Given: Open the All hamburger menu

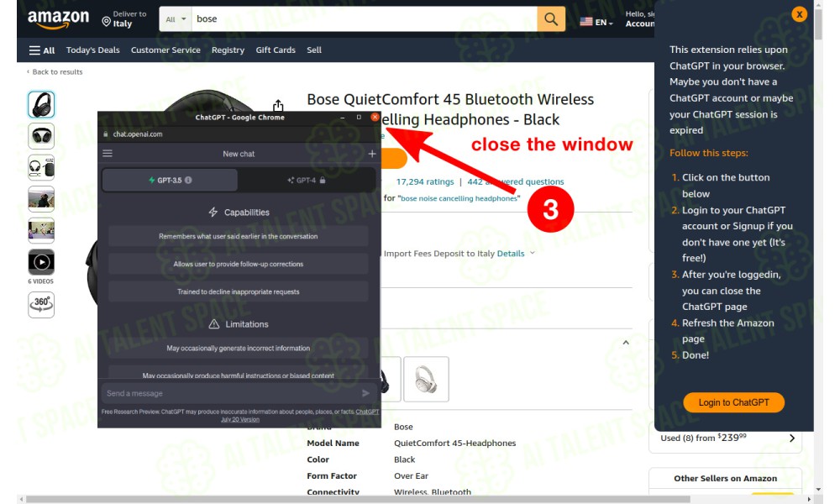Looking at the screenshot, I should [42, 50].
